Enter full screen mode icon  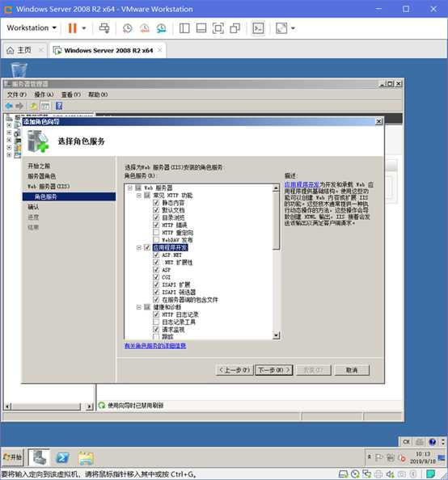point(218,28)
